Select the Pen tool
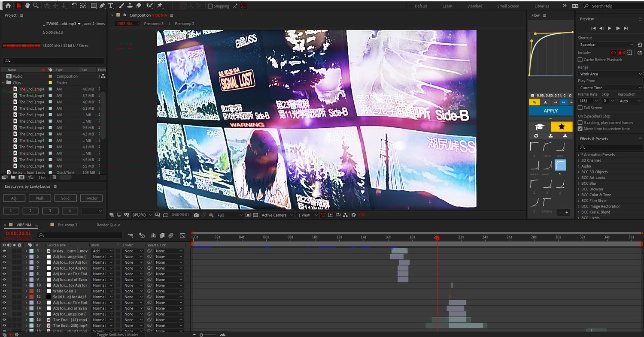 pyautogui.click(x=102, y=6)
